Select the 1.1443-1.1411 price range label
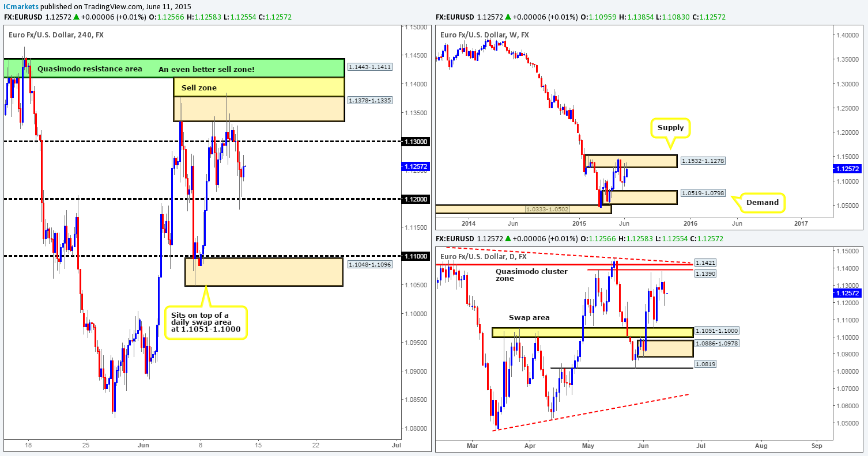The height and width of the screenshot is (456, 868). pos(369,67)
